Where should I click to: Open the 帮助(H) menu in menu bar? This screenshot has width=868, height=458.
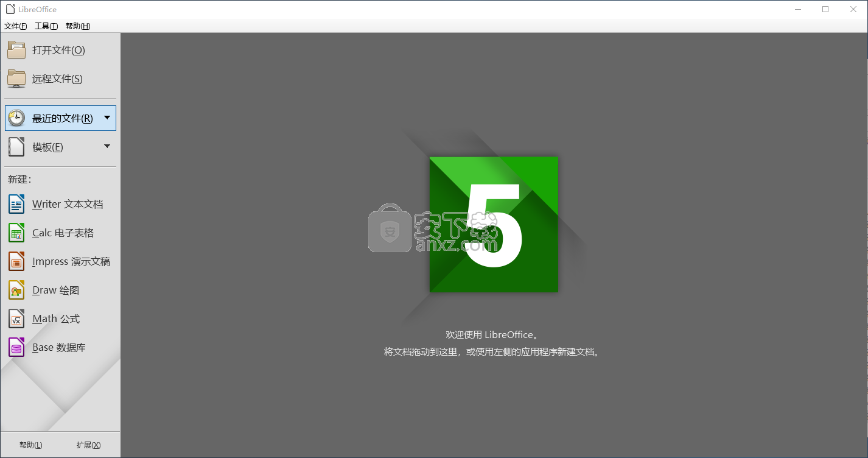coord(78,26)
